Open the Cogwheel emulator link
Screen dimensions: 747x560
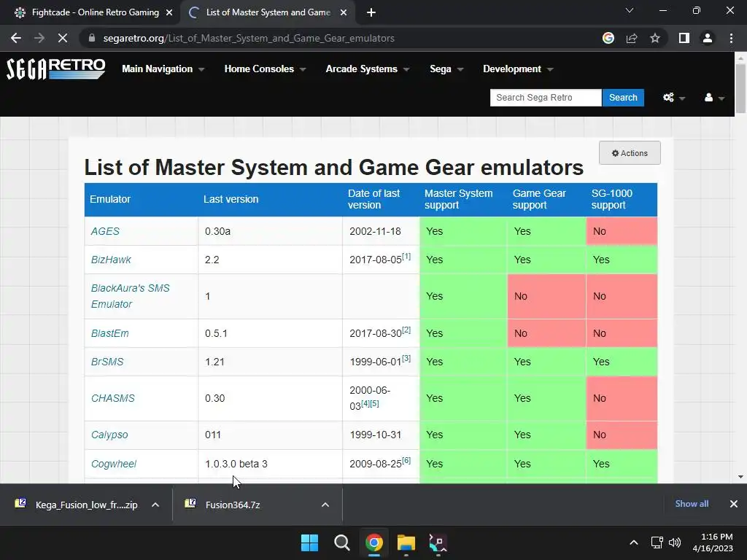point(113,464)
